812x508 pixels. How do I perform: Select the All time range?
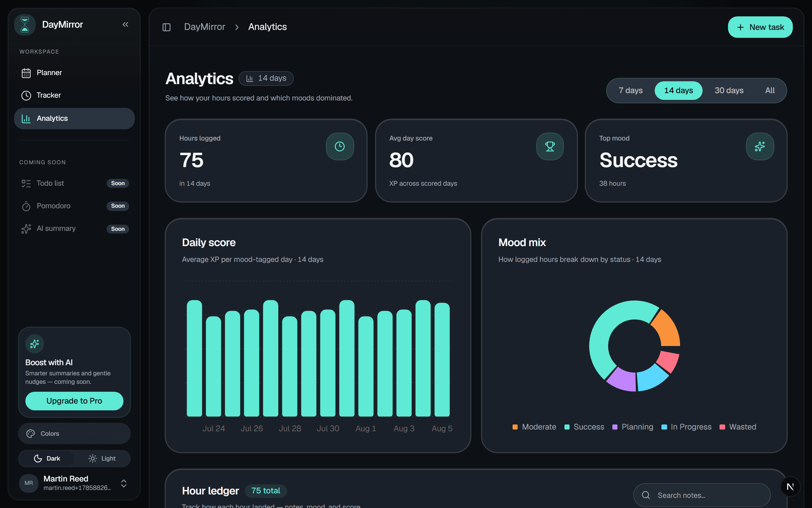point(770,90)
